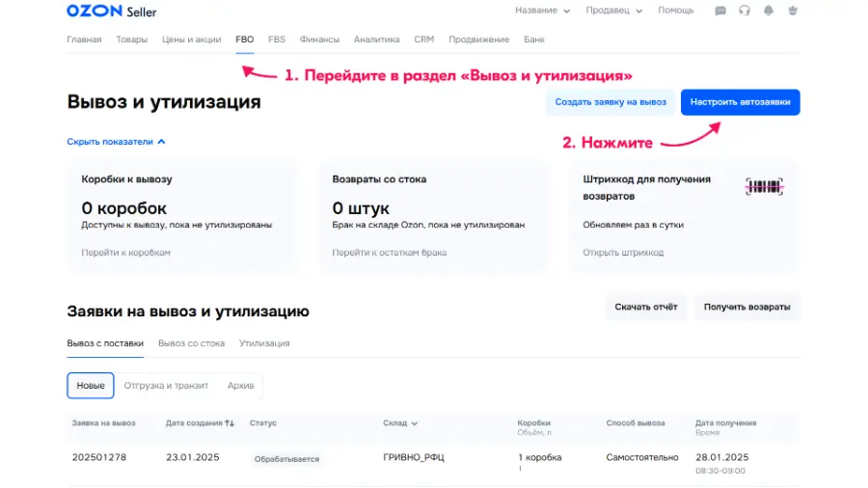
Task: Click the 0 штук value
Action: coord(361,208)
